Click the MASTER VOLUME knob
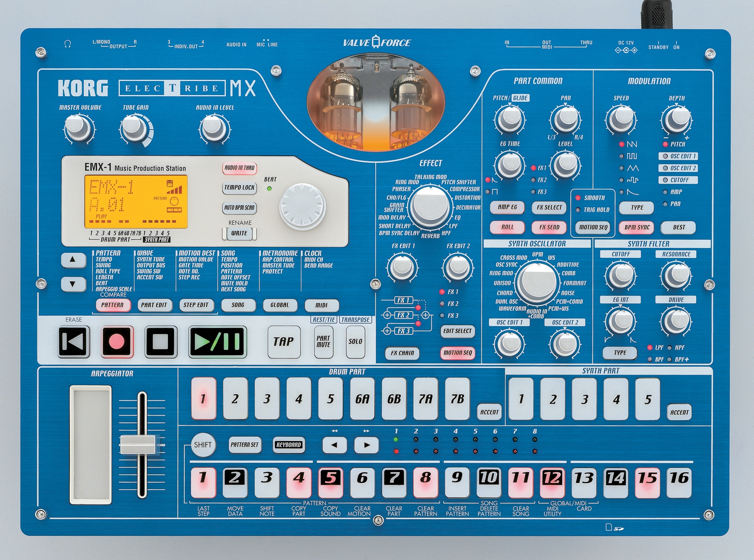 pos(79,128)
